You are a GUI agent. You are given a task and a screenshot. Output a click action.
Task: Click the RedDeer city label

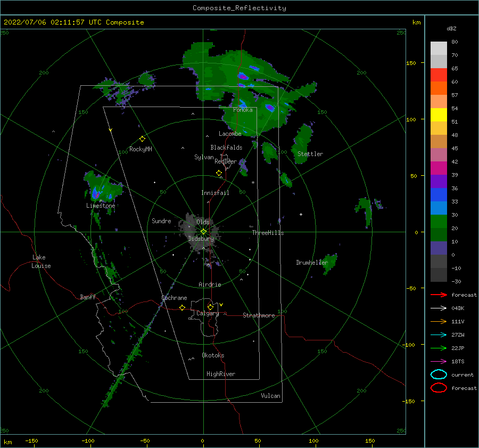pos(226,161)
